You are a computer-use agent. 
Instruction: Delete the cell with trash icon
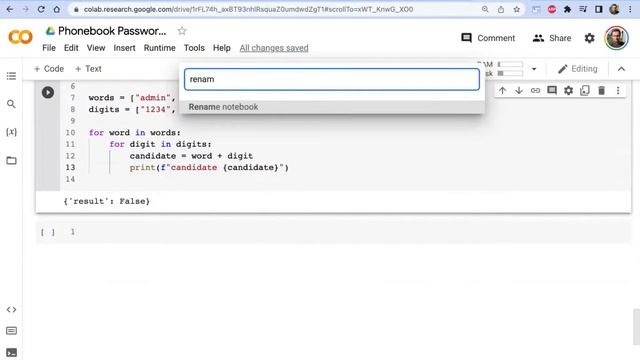(601, 90)
